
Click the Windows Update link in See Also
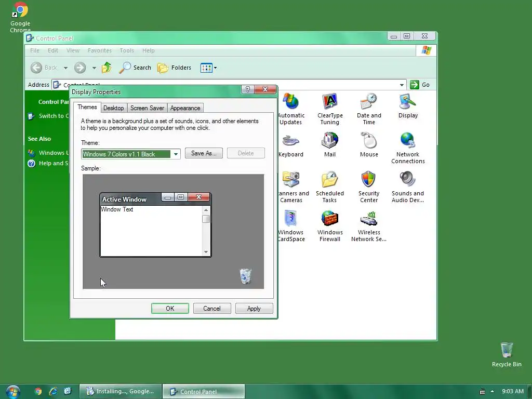48,153
